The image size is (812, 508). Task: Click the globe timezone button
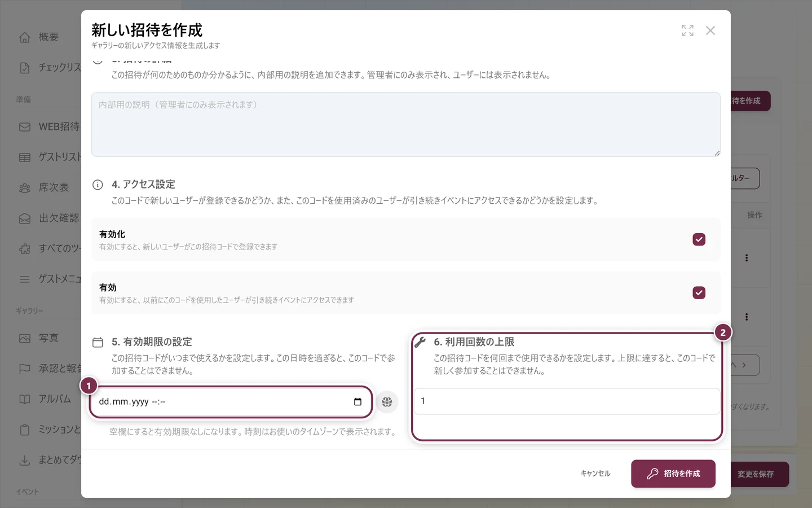tap(387, 402)
